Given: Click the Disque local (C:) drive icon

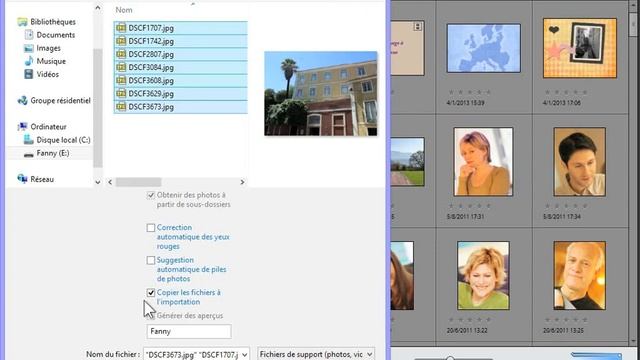Looking at the screenshot, I should click(x=29, y=140).
